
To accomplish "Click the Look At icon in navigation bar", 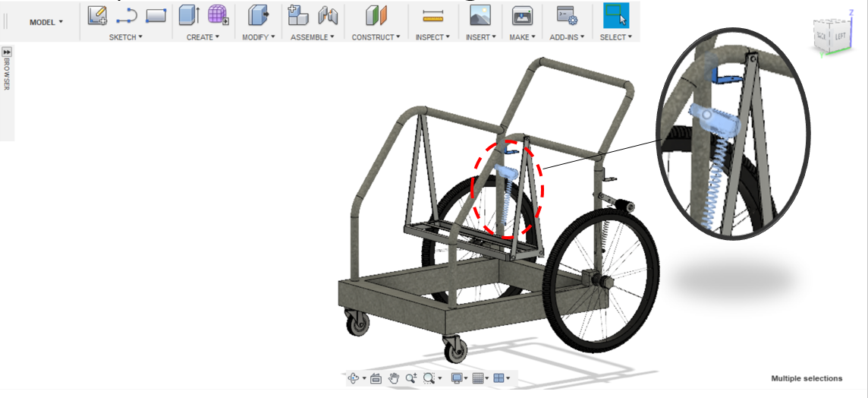I will (376, 378).
